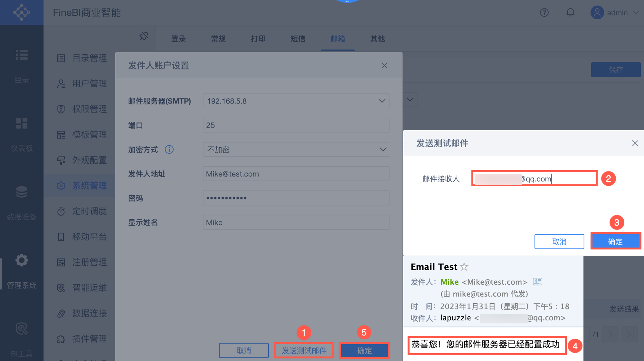Click the help question mark icon

pos(544,13)
